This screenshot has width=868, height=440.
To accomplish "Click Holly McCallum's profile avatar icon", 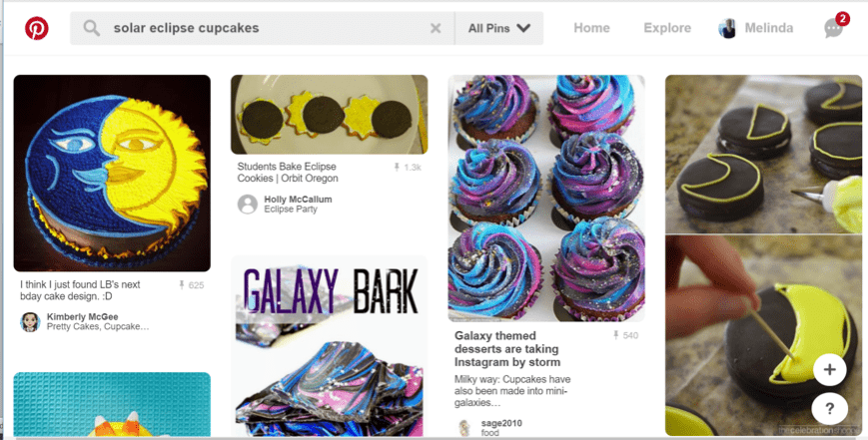I will click(x=248, y=204).
